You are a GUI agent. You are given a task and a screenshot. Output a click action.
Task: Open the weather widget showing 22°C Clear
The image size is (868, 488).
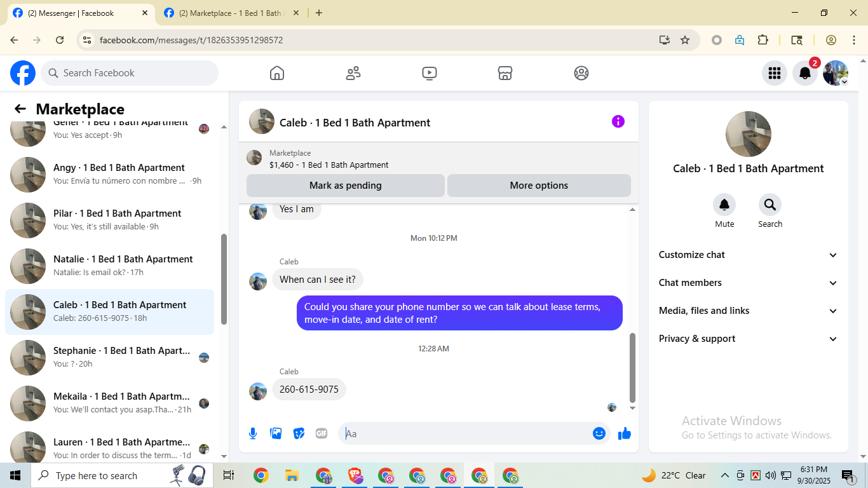tap(674, 475)
